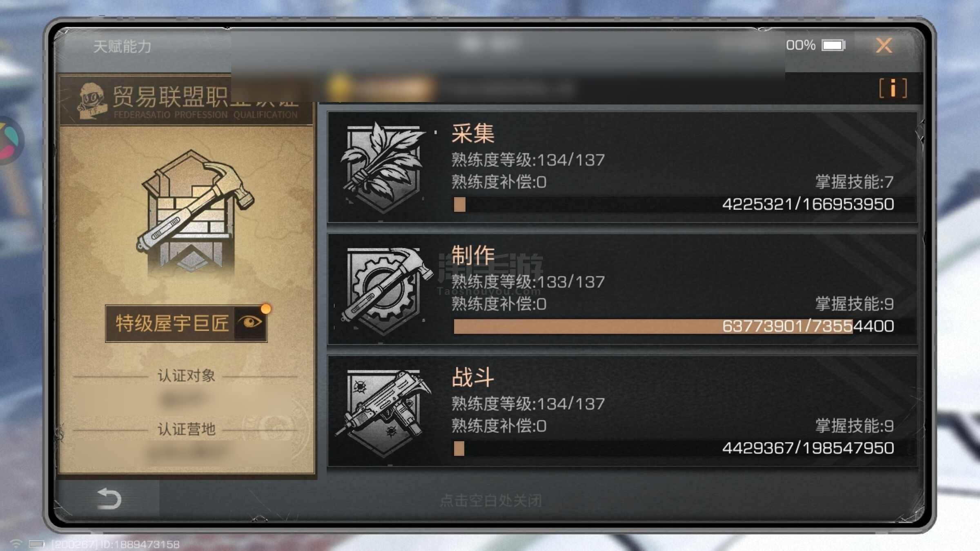The height and width of the screenshot is (551, 980).
Task: Select the 采集 proficiency row
Action: (x=622, y=167)
